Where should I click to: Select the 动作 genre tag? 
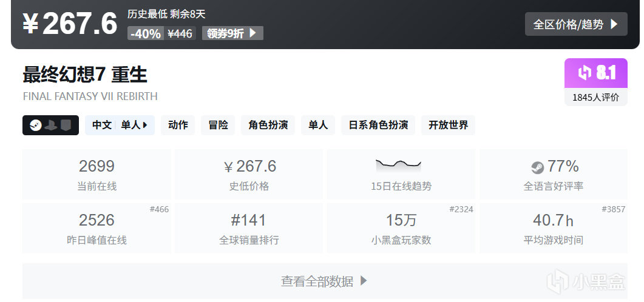[178, 125]
